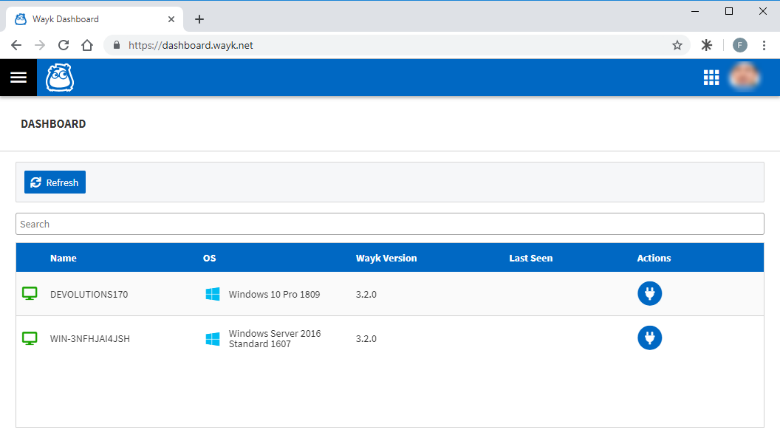Sort by OS column header
Viewport: 780px width, 438px height.
tap(209, 258)
